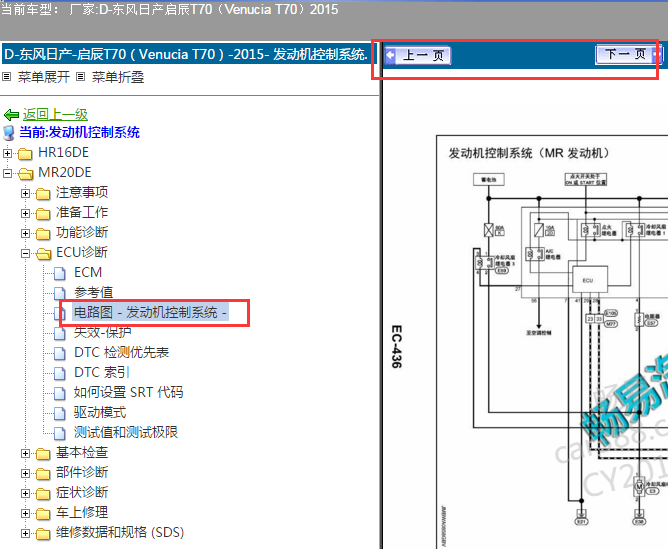Click the 准备工作 folder icon
668x549 pixels.
43,213
